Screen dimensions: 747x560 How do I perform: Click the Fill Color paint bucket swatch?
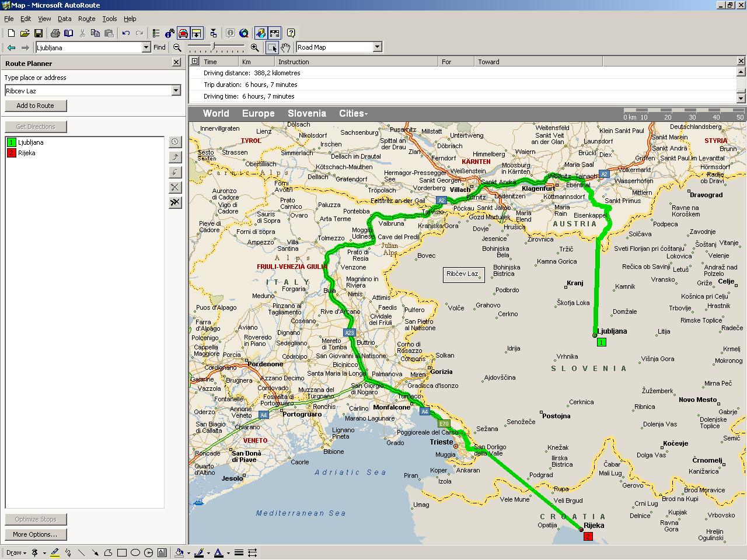point(179,552)
